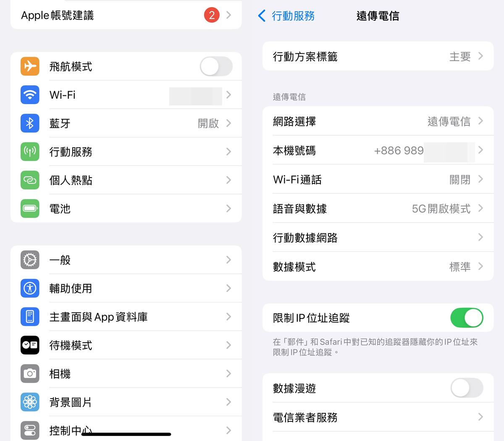Toggle the 飛航模式 switch on
Screen dimensions: 504x441
[x=216, y=66]
